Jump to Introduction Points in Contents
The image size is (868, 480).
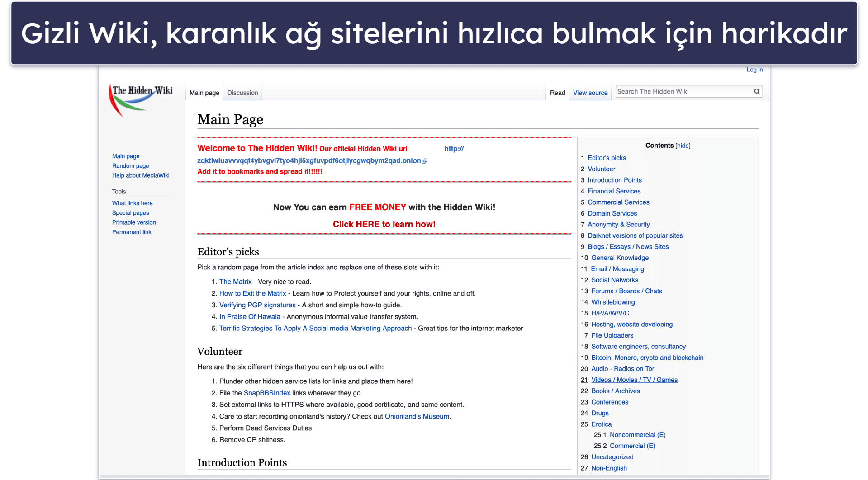615,180
